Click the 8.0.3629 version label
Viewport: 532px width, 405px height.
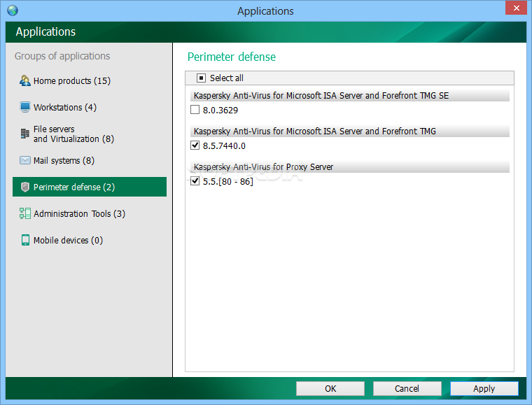pyautogui.click(x=220, y=111)
